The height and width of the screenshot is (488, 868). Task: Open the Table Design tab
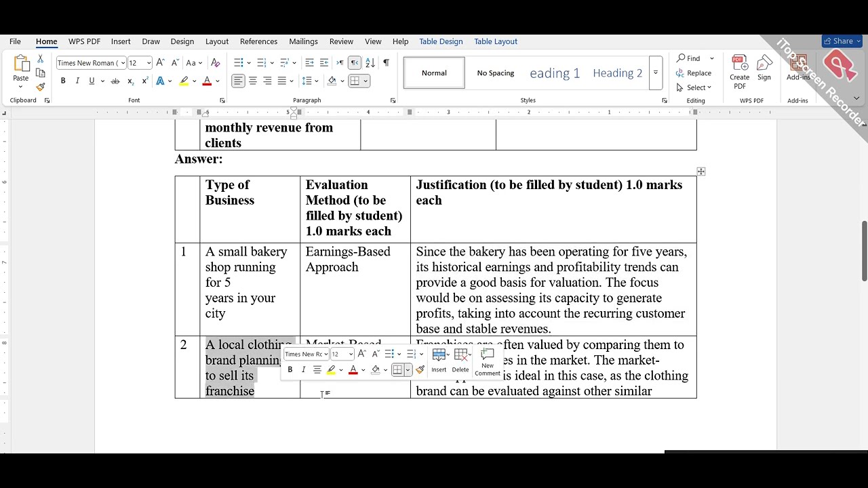pos(441,41)
